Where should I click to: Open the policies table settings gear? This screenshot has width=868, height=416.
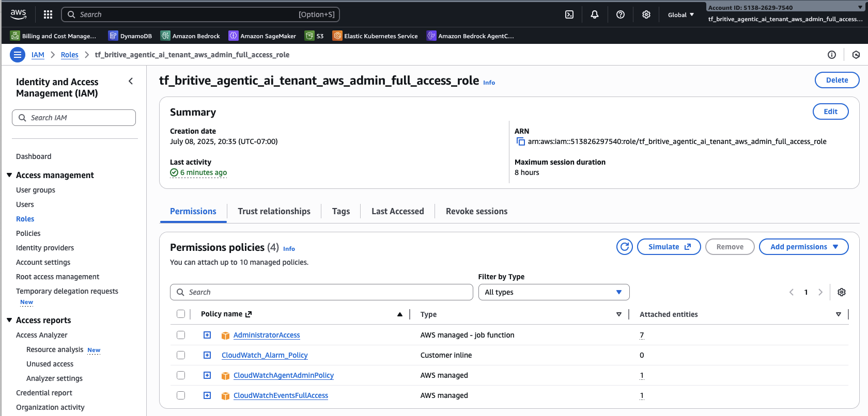point(842,292)
